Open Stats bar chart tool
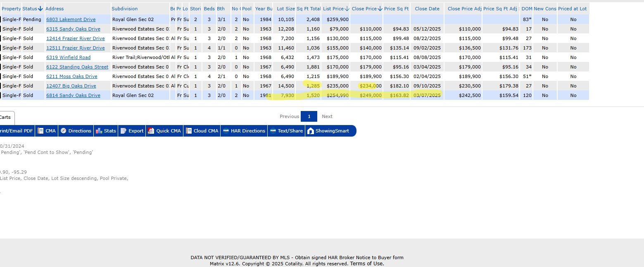 pyautogui.click(x=99, y=131)
